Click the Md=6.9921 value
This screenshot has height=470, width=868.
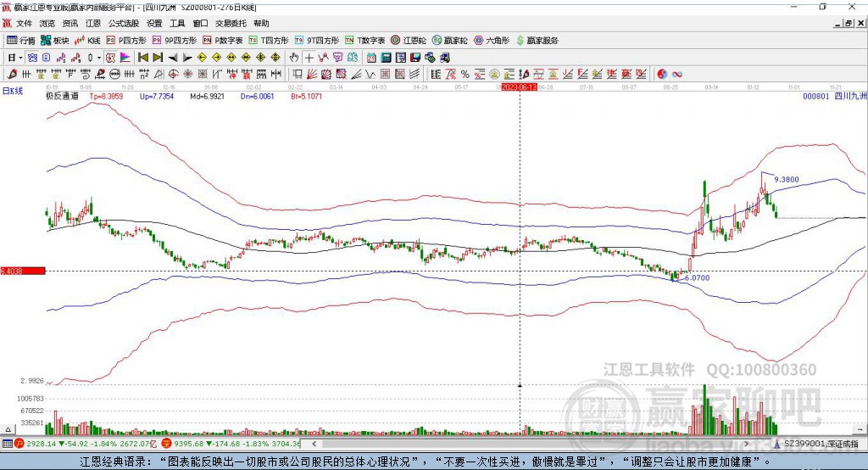(x=207, y=96)
